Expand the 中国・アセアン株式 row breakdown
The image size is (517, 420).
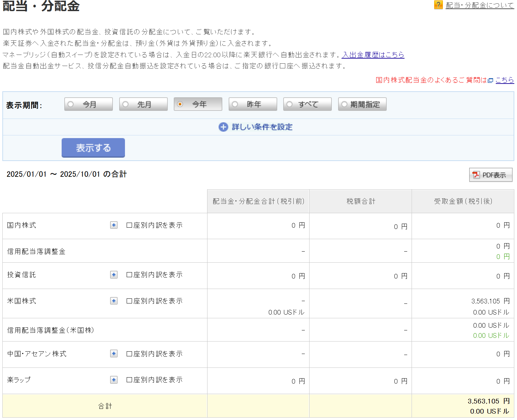(x=114, y=354)
